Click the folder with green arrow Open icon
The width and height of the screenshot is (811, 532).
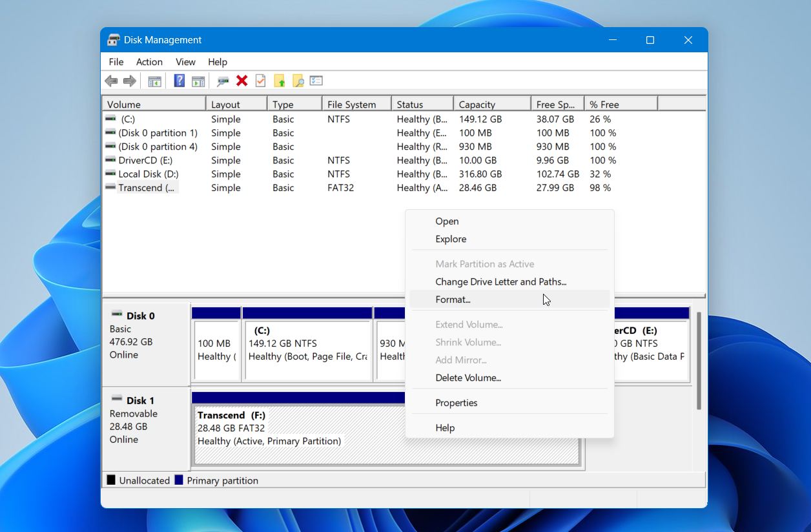coord(279,81)
